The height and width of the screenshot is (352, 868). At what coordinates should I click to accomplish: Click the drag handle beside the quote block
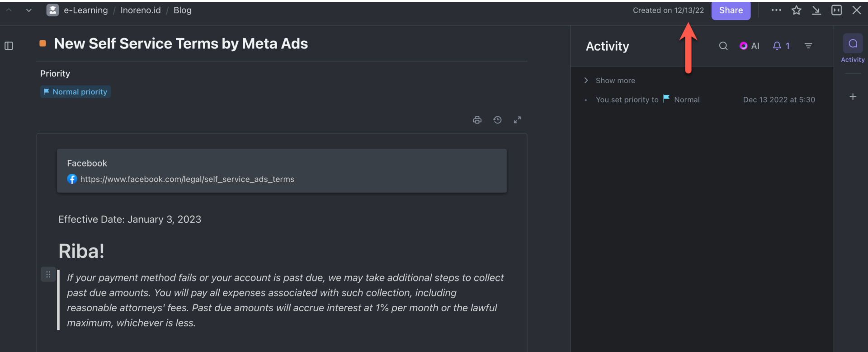click(48, 274)
